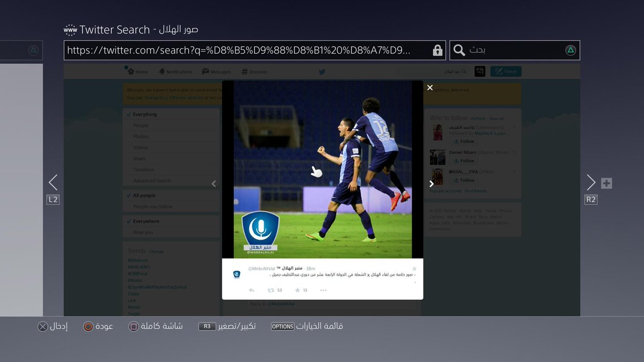Open Twitter Home in the nav bar
Viewport: 644px width, 362px height.
(x=137, y=71)
